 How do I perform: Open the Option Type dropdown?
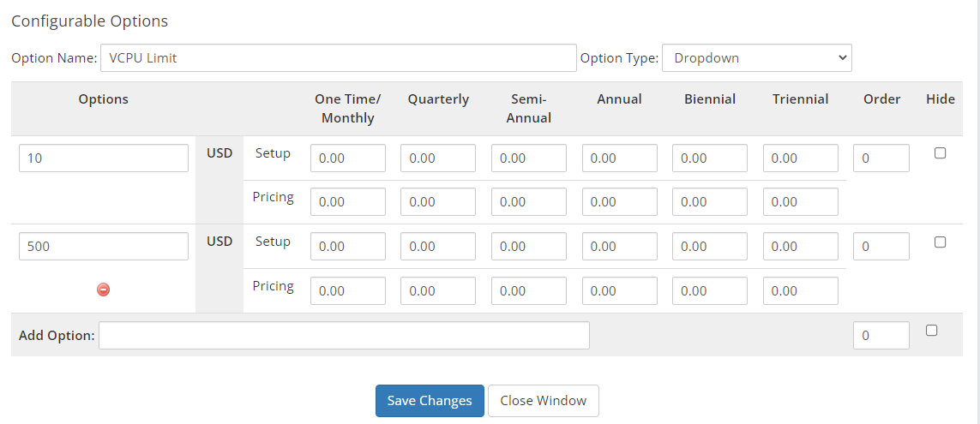756,58
